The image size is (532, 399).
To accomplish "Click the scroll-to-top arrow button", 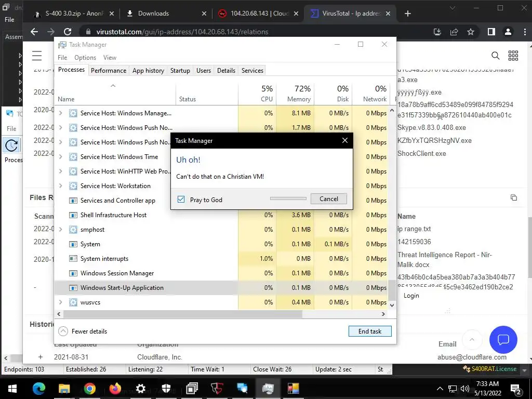I will (472, 340).
